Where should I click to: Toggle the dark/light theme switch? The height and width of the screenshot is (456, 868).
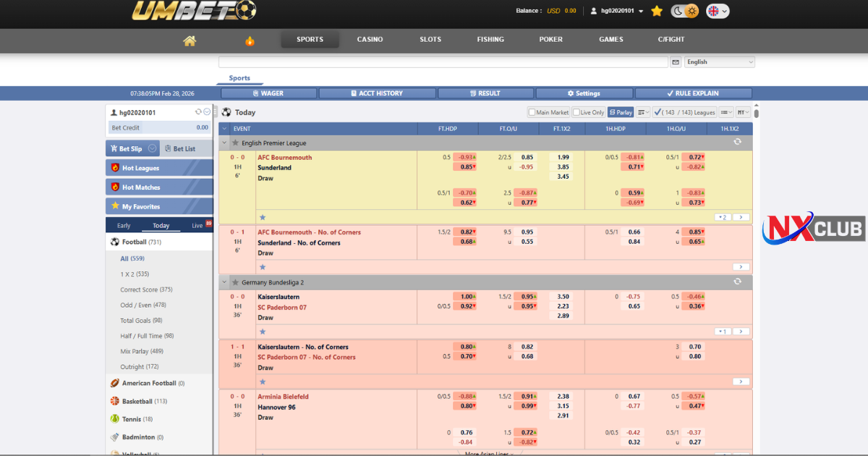pos(684,11)
